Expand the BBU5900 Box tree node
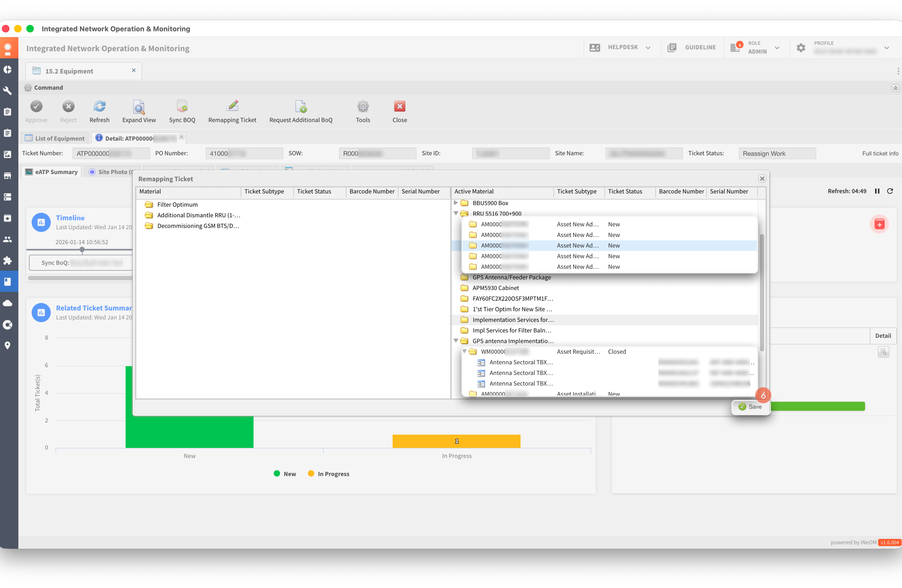902x588 pixels. tap(456, 203)
